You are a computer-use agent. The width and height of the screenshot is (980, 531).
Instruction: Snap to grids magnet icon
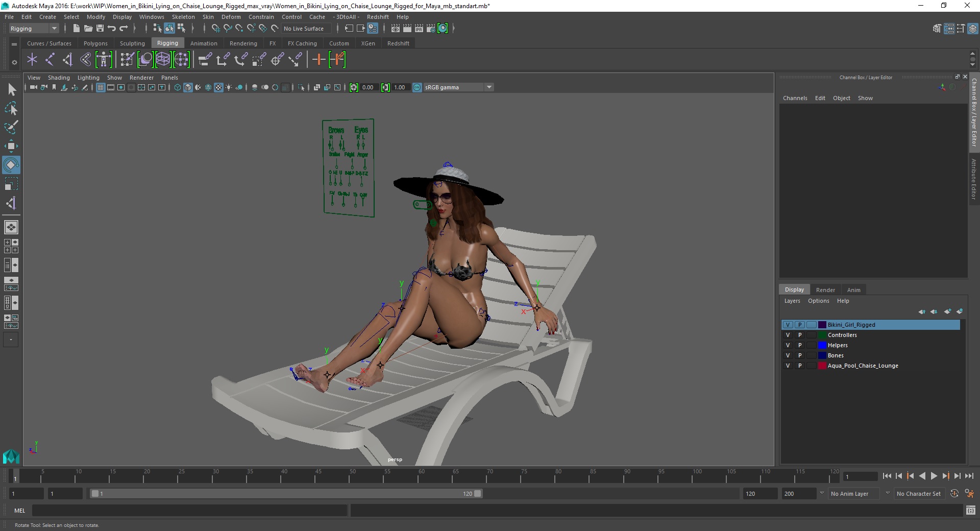coord(215,29)
